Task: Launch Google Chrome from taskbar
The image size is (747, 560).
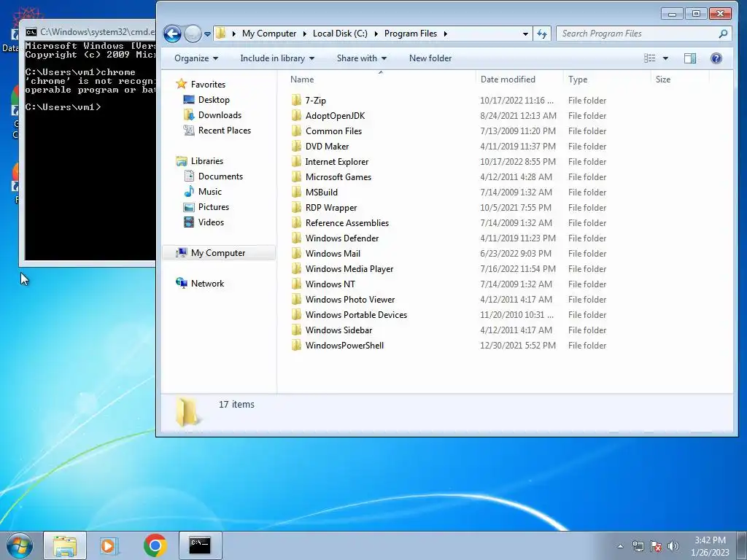Action: coord(155,545)
